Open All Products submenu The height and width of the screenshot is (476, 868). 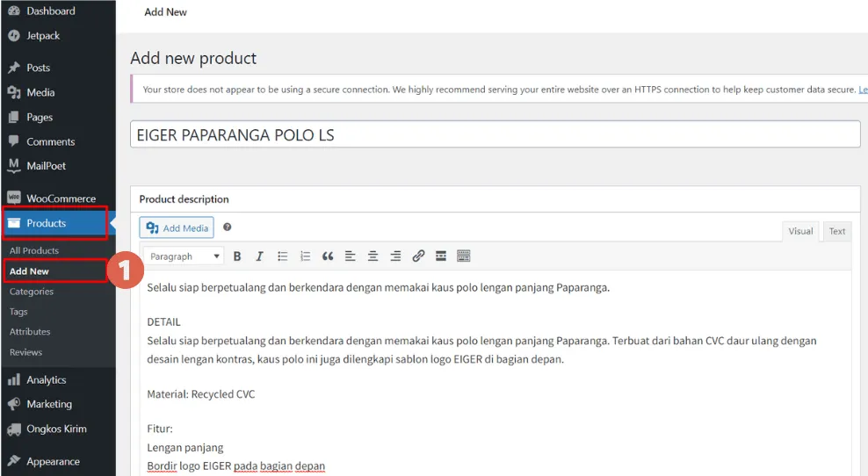pyautogui.click(x=33, y=250)
